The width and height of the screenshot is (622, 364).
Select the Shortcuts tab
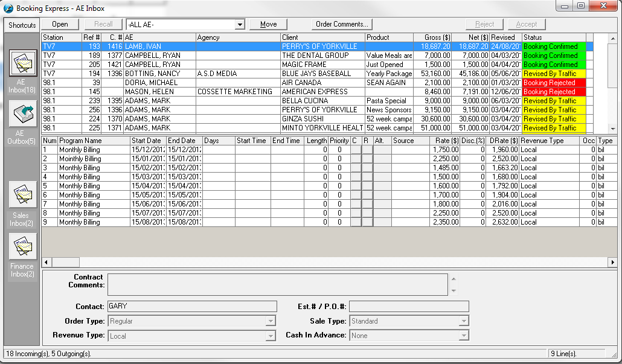tap(22, 25)
